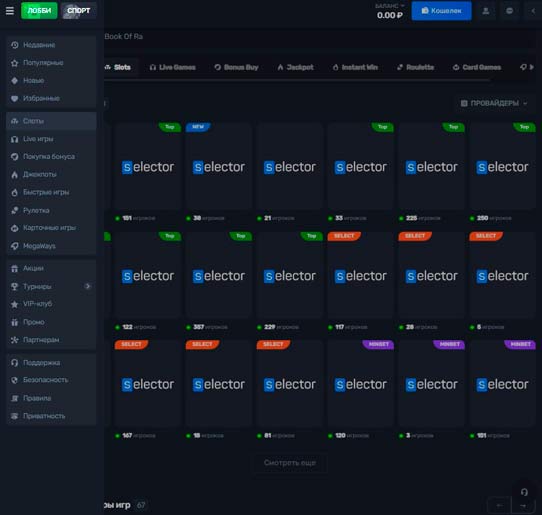This screenshot has height=515, width=542.
Task: Click the Промо icon in sidebar
Action: (x=15, y=322)
